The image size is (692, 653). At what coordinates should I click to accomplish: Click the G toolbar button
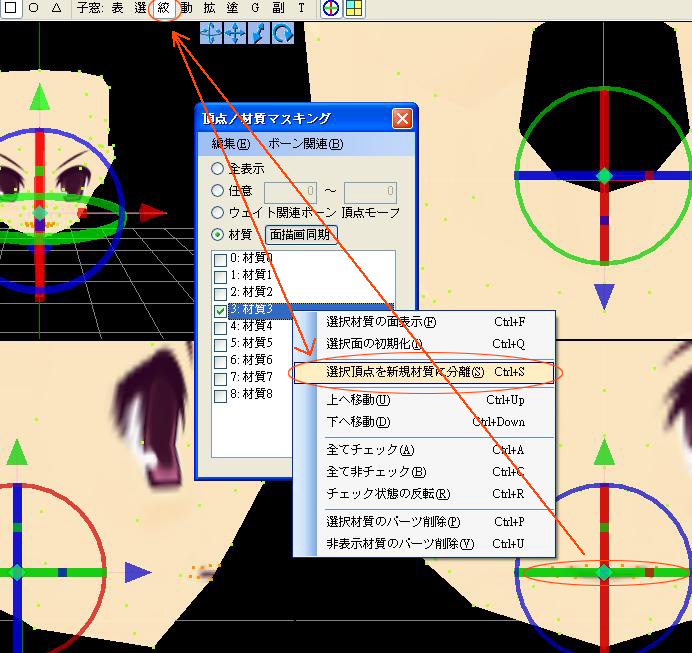point(255,8)
